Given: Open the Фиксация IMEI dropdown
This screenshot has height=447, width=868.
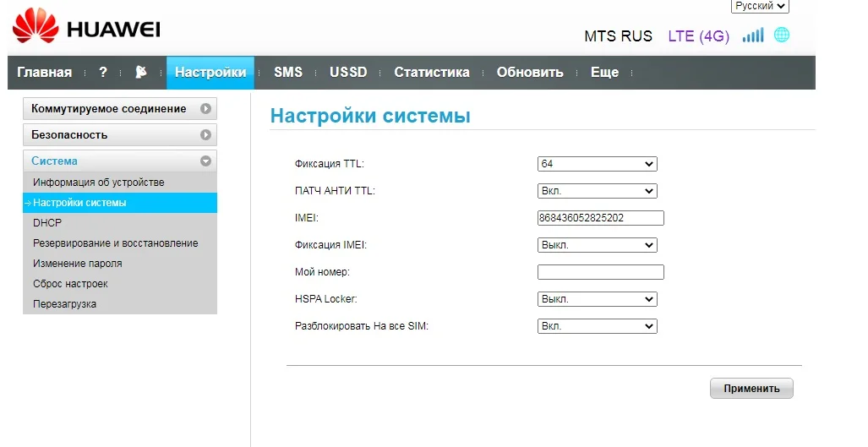Looking at the screenshot, I should [x=598, y=245].
